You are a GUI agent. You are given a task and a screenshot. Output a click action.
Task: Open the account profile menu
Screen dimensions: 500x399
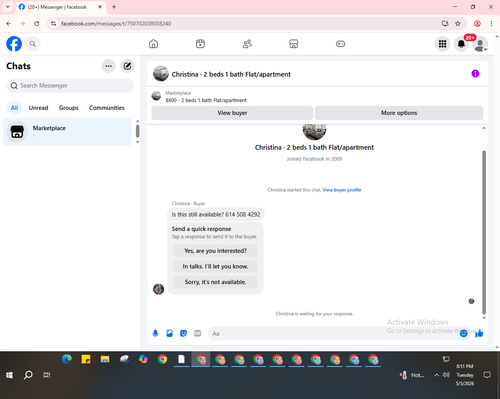(480, 44)
